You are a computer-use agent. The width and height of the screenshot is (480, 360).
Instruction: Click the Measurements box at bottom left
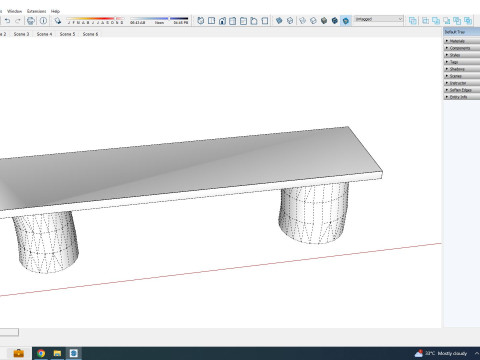click(x=9, y=332)
